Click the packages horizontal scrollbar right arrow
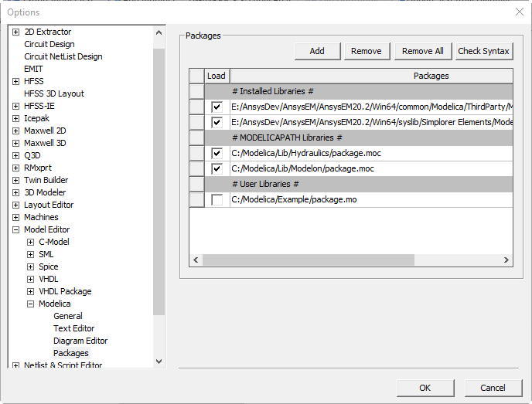The height and width of the screenshot is (404, 532). (506, 260)
